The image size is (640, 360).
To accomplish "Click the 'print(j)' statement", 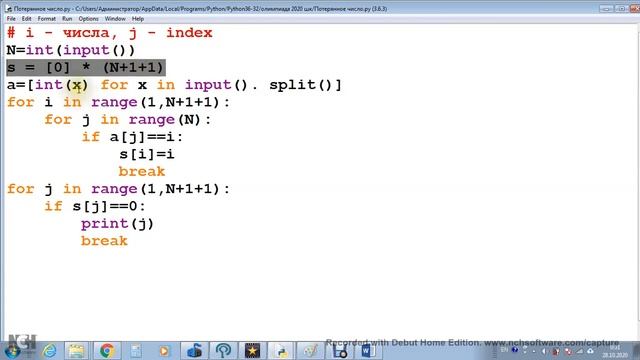I will (x=117, y=224).
